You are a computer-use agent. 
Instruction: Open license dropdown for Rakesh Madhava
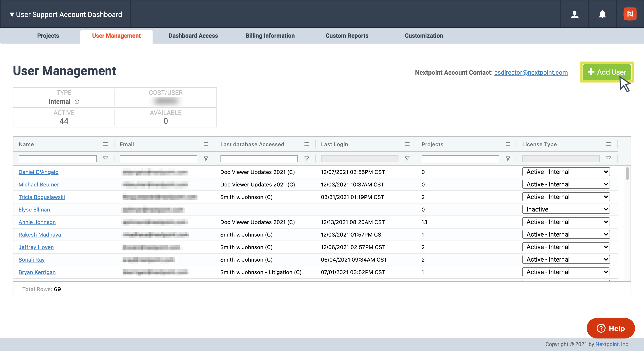pos(566,234)
